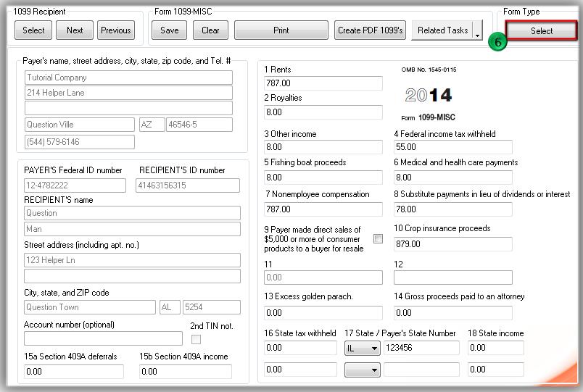Click payer state field AZ
This screenshot has height=392, width=583.
click(152, 125)
